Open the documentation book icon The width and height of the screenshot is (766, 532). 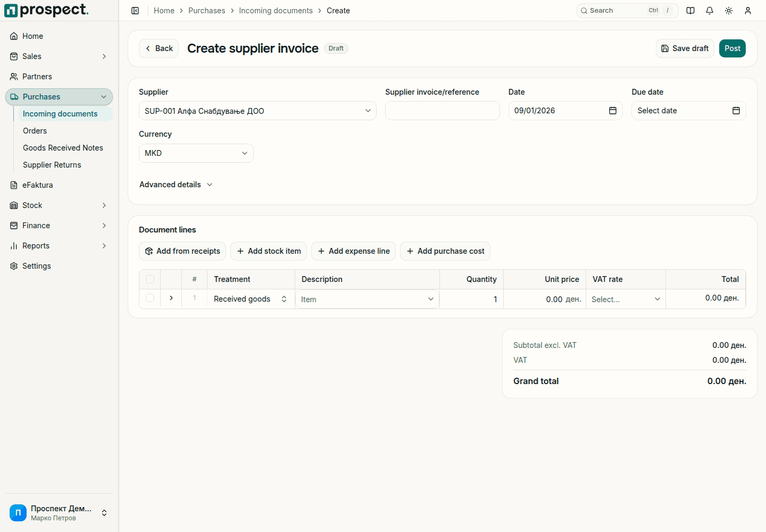(x=690, y=11)
